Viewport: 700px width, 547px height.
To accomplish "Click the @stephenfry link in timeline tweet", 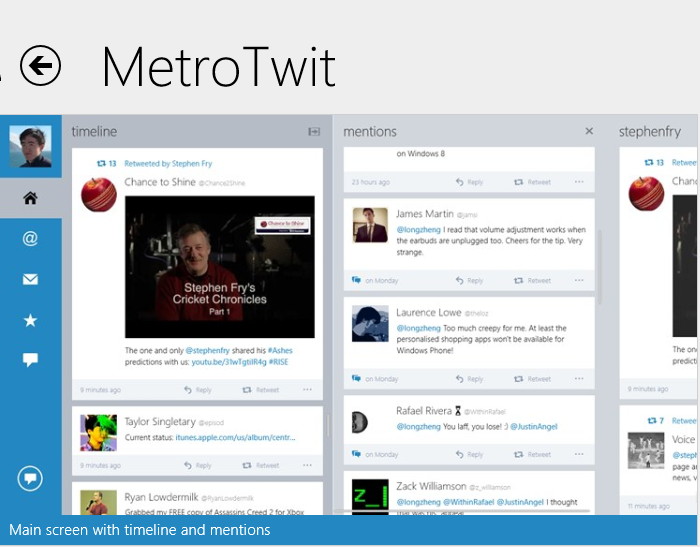I will [x=208, y=351].
